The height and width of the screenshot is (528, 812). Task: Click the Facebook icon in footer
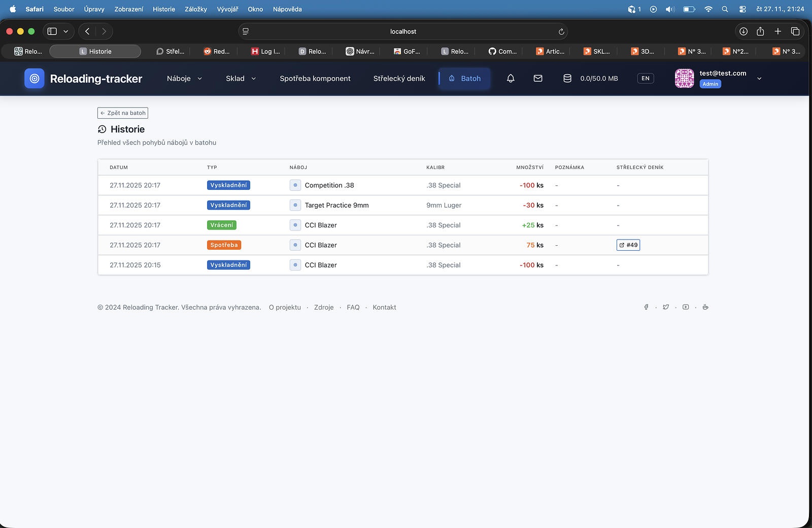pos(646,307)
